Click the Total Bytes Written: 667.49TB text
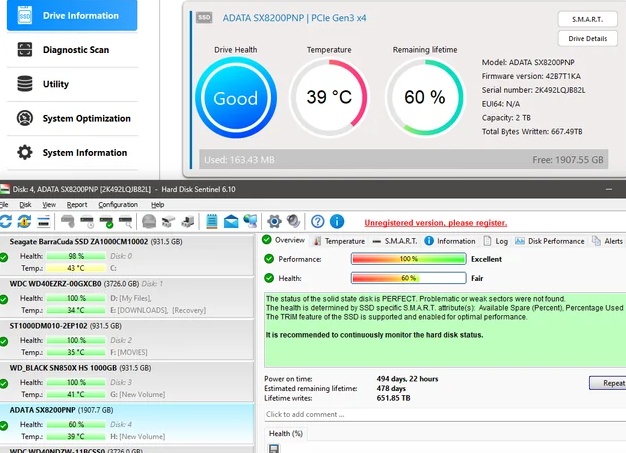The height and width of the screenshot is (453, 626). point(532,132)
